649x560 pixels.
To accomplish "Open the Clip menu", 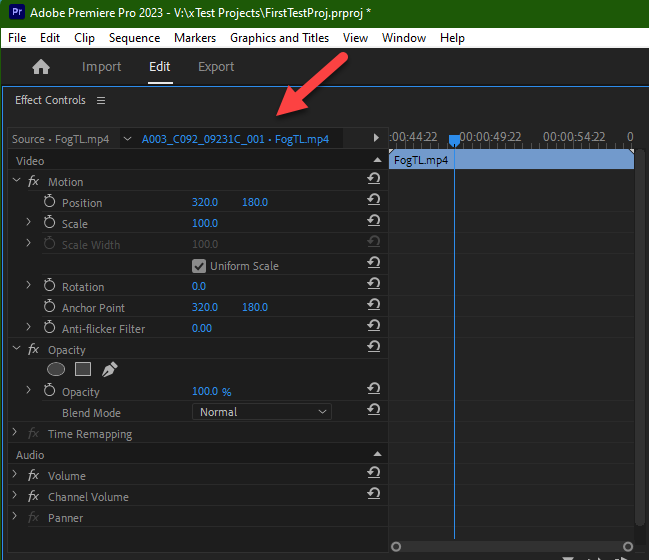I will (x=84, y=38).
